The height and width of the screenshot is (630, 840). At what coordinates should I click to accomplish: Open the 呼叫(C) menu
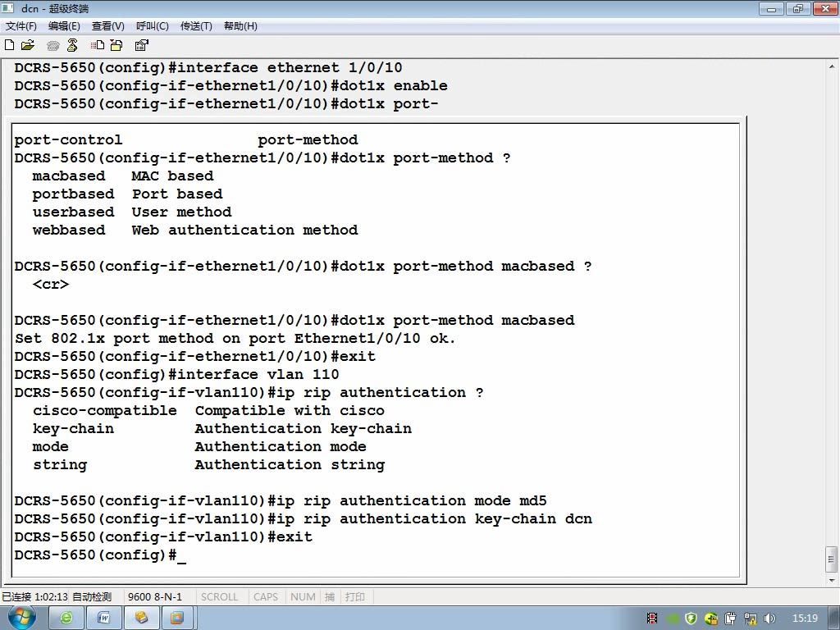[152, 26]
